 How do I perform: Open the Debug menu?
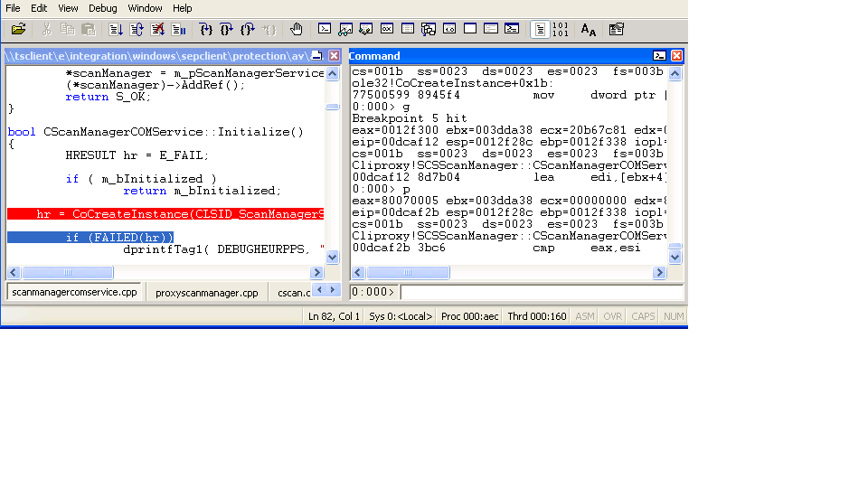pyautogui.click(x=103, y=8)
